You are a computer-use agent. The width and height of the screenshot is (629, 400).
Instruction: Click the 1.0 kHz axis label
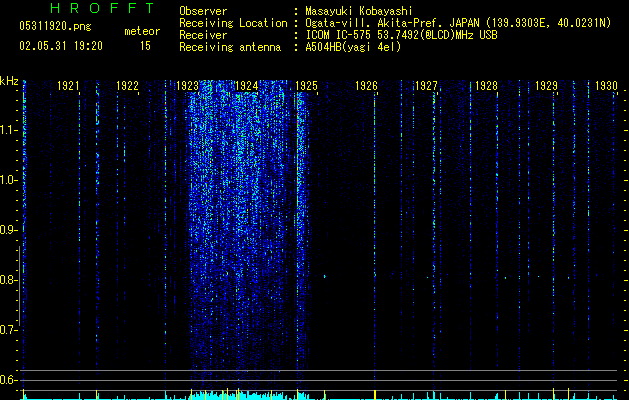tap(9, 180)
